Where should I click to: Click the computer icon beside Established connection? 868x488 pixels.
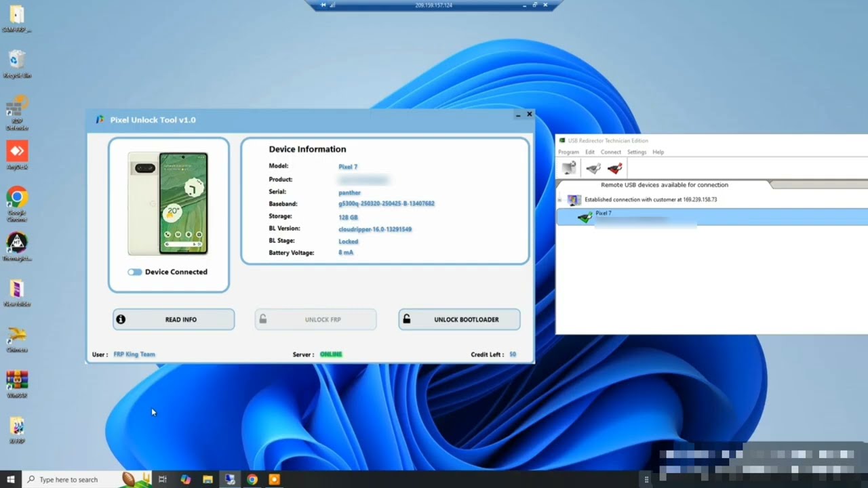point(574,200)
